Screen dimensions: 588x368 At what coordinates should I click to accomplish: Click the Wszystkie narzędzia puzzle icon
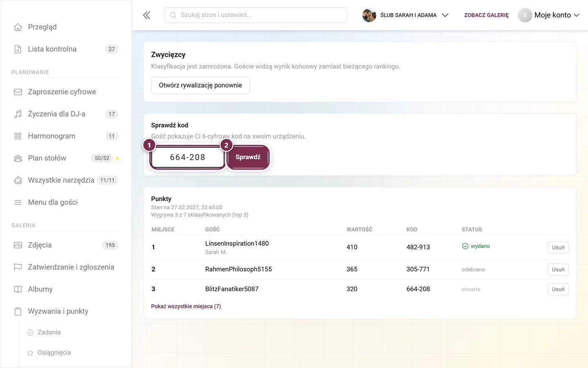(x=18, y=180)
